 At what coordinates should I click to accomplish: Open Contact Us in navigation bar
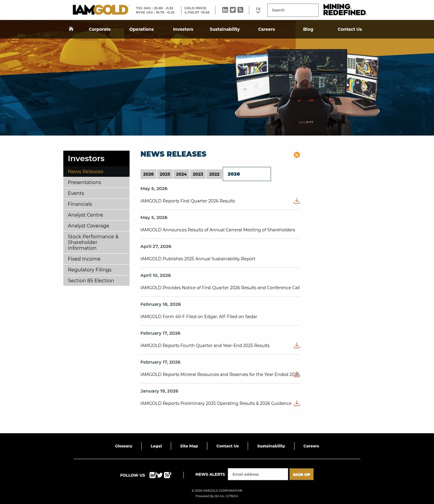pos(350,29)
